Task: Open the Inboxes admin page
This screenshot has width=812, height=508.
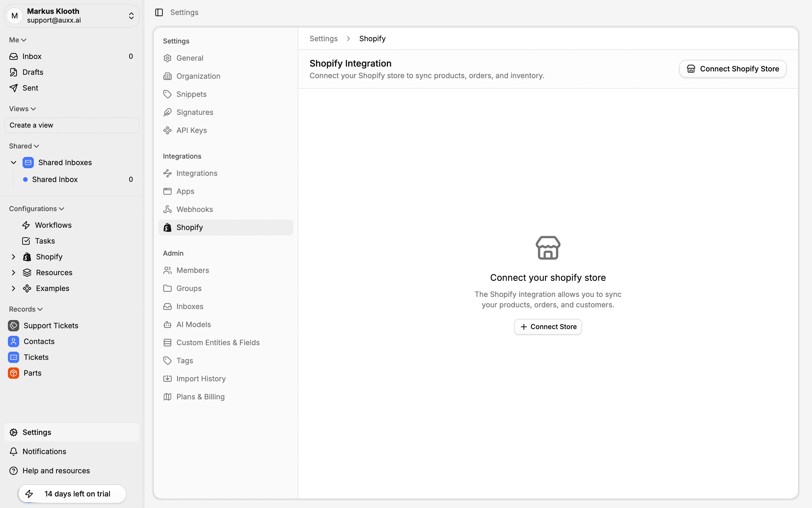Action: point(226,306)
